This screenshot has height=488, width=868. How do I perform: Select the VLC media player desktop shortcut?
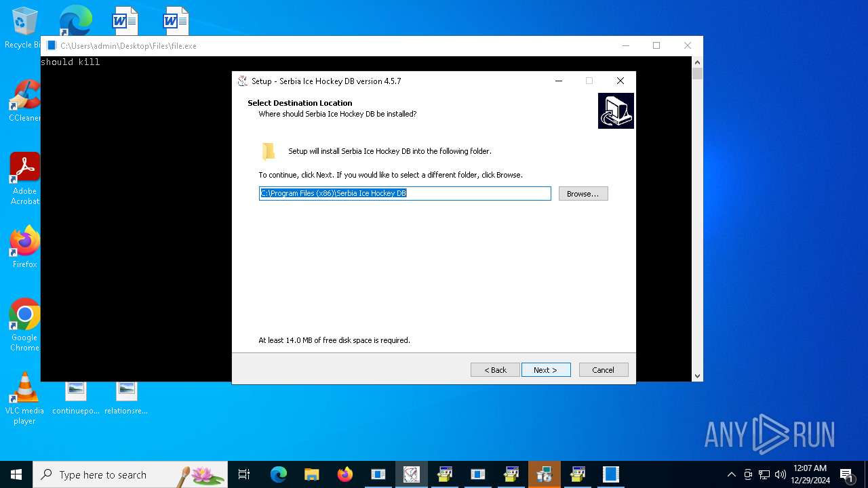click(x=24, y=398)
